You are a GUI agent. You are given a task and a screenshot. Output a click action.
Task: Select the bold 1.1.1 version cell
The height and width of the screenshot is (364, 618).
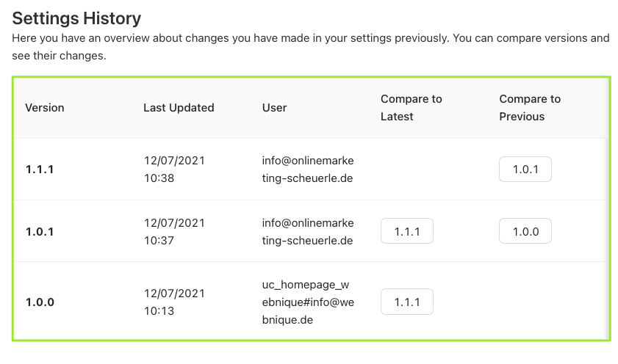click(x=40, y=170)
